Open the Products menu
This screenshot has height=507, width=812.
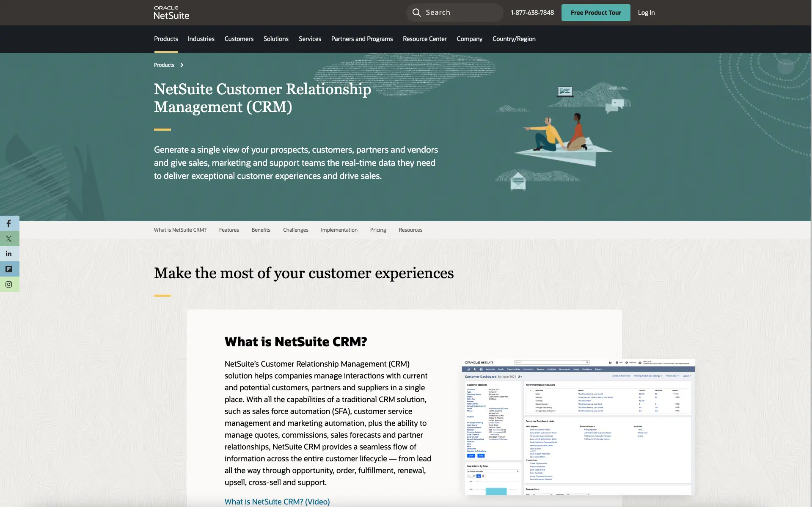tap(166, 39)
